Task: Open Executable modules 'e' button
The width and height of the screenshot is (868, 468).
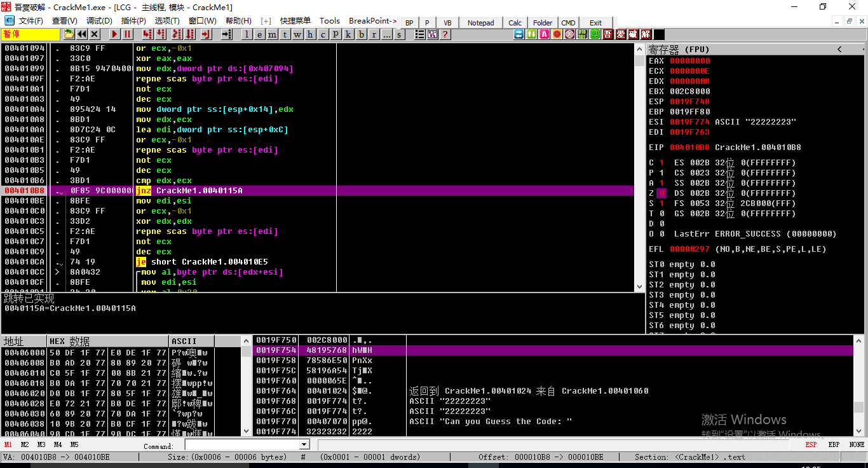Action: coord(259,34)
